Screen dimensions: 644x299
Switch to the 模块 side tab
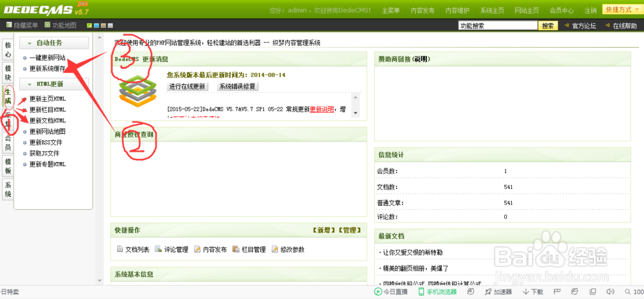coord(8,73)
